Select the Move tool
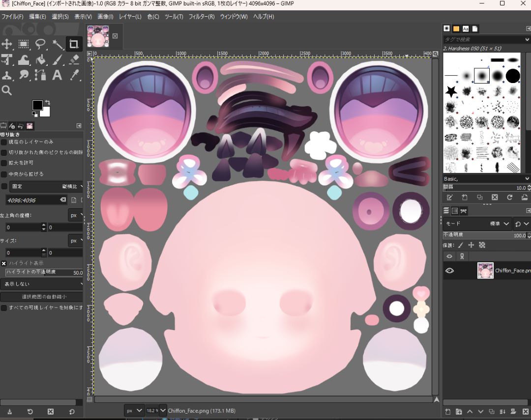The width and height of the screenshot is (531, 420). [x=7, y=44]
